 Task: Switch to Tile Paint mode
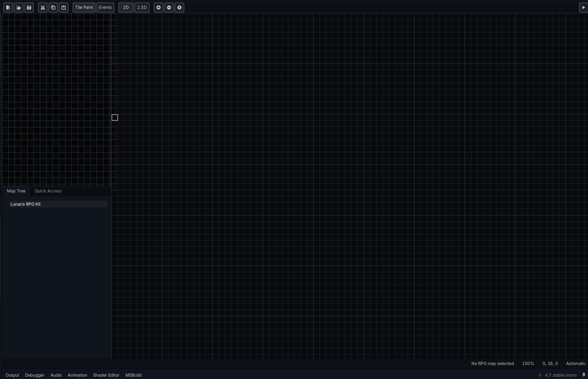pos(84,7)
